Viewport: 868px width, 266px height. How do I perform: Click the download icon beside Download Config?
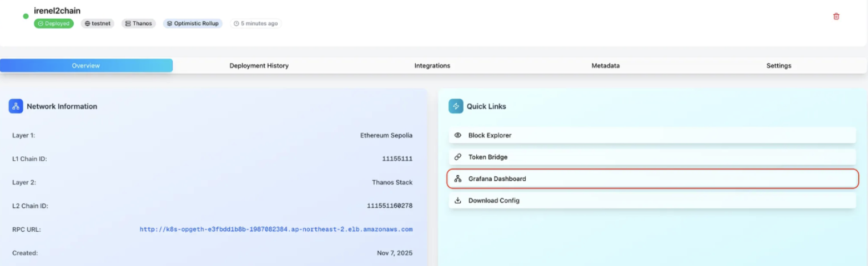(x=457, y=200)
